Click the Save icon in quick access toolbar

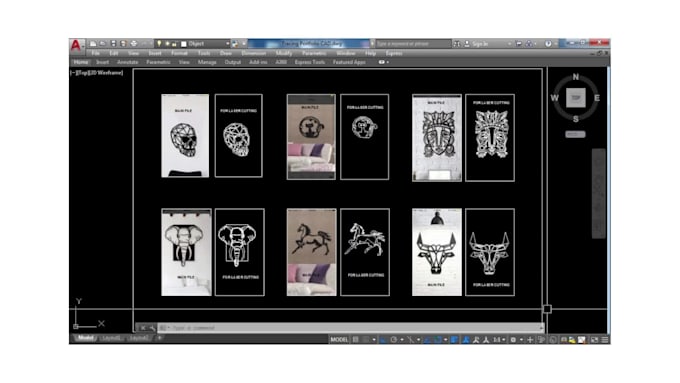[x=113, y=44]
